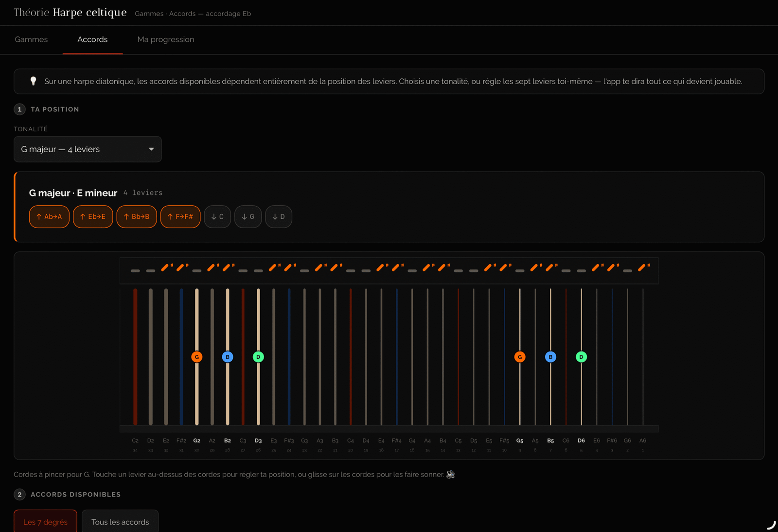The image size is (778, 532).
Task: Raise the C lever chip
Action: tap(217, 216)
